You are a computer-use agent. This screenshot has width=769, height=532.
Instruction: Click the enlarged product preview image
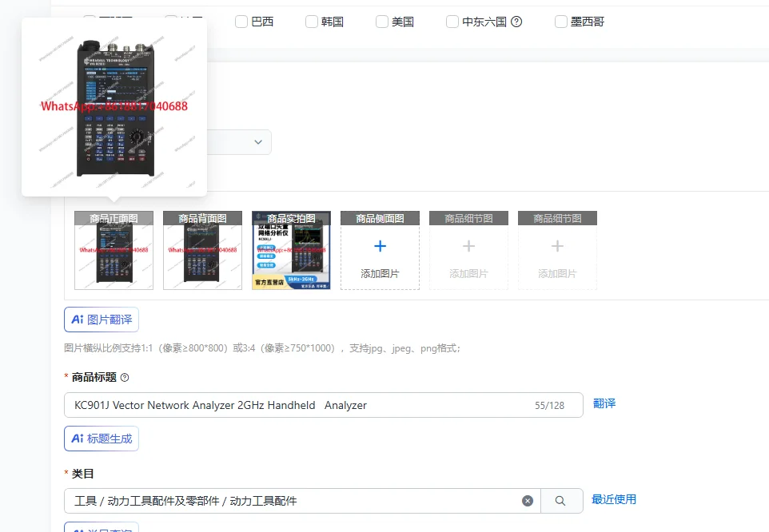click(114, 107)
